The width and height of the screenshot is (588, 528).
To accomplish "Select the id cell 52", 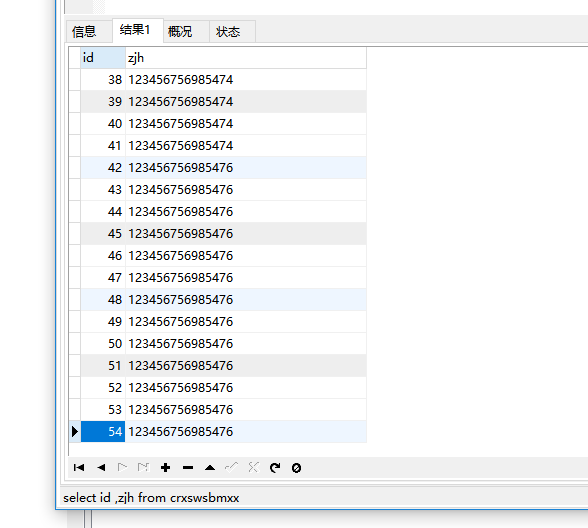I will 103,388.
